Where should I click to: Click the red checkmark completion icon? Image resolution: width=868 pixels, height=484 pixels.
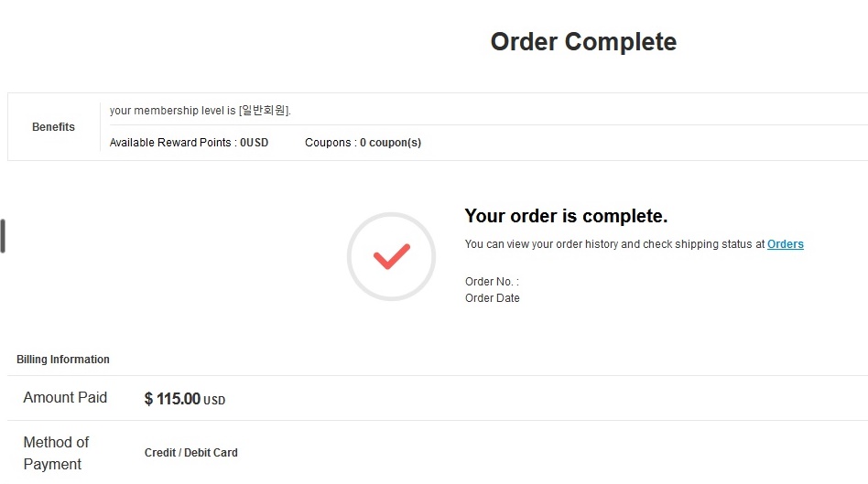coord(391,257)
